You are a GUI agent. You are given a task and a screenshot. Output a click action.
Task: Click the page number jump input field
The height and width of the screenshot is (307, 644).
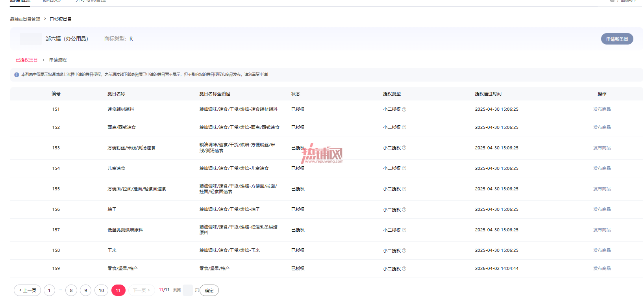click(x=188, y=290)
